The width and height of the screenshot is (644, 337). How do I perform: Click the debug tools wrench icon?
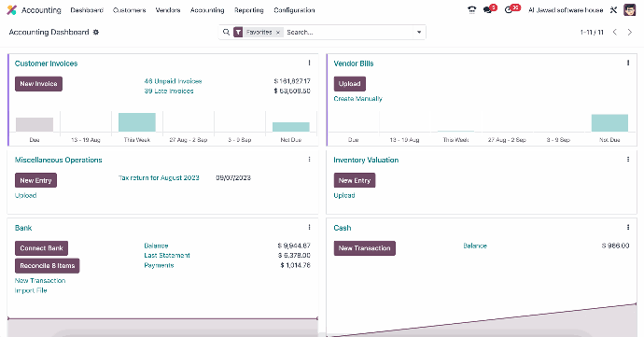pos(613,10)
